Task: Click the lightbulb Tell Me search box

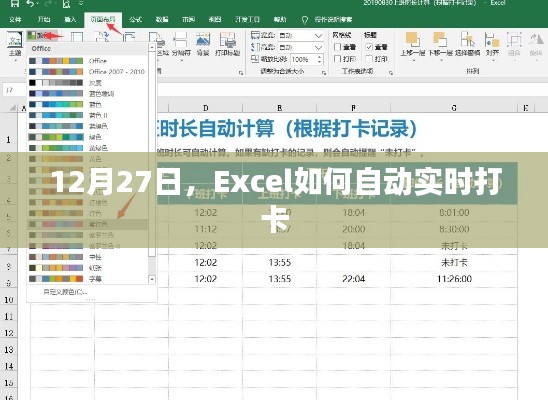Action: [327, 20]
